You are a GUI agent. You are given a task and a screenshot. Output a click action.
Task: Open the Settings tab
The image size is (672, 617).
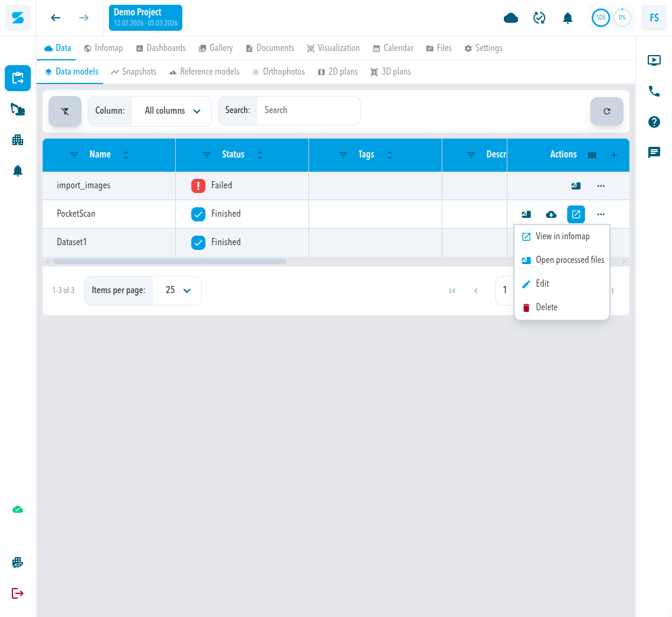484,48
